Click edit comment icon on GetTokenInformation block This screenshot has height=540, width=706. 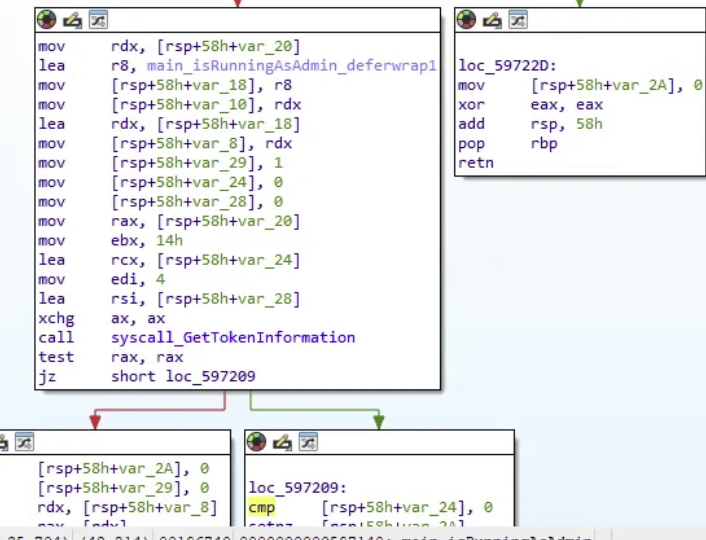pos(71,19)
